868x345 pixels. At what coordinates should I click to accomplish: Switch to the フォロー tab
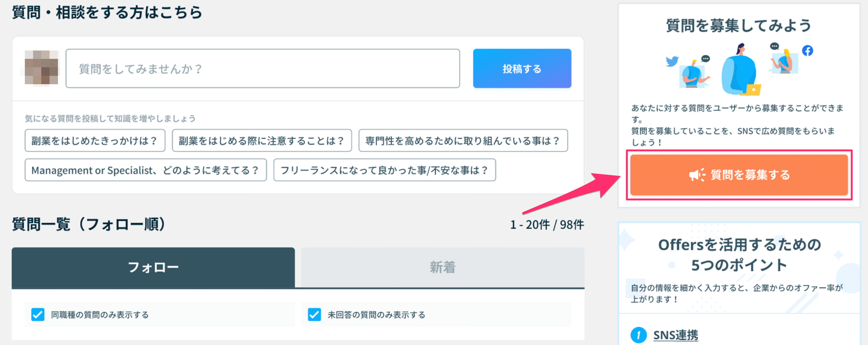coord(153,267)
